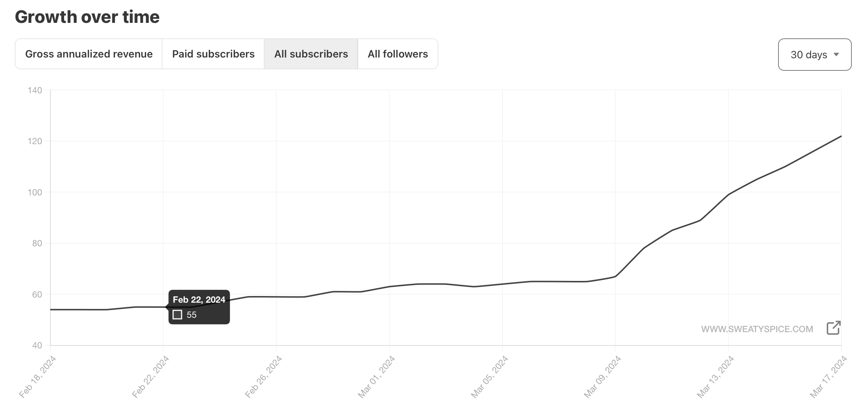The width and height of the screenshot is (868, 407).
Task: Open the external link share icon
Action: click(x=833, y=328)
